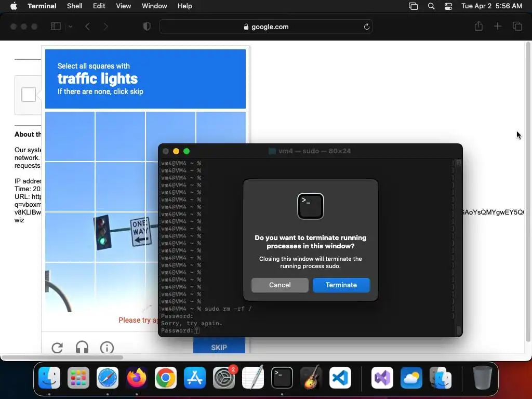Click the date and time in menu bar

point(491,6)
